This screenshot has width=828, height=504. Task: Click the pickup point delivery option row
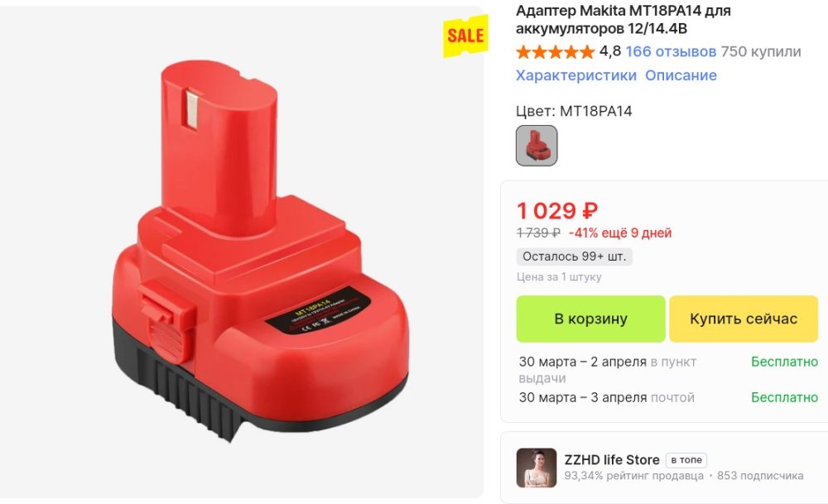point(668,369)
